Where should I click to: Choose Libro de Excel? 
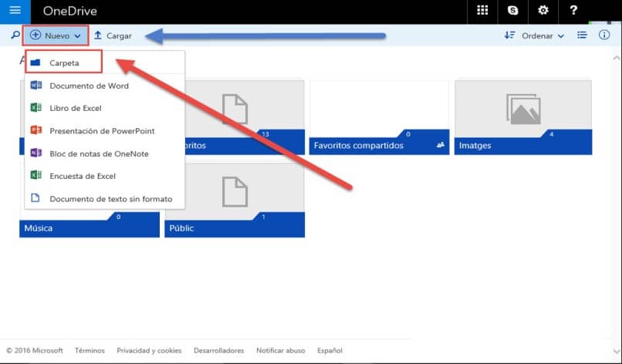click(x=105, y=108)
